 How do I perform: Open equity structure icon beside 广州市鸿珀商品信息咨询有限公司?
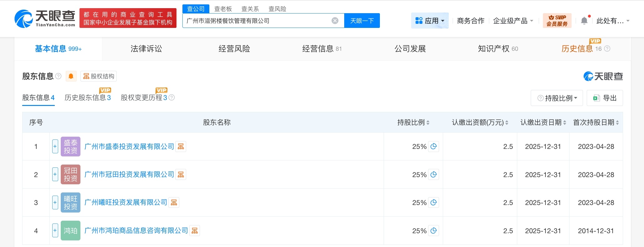click(195, 231)
